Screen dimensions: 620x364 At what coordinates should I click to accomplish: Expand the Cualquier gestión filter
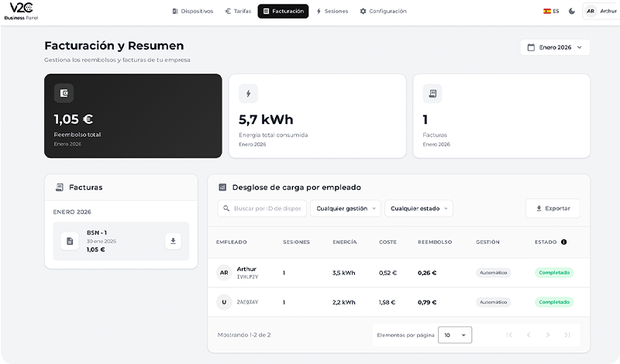[x=346, y=208]
